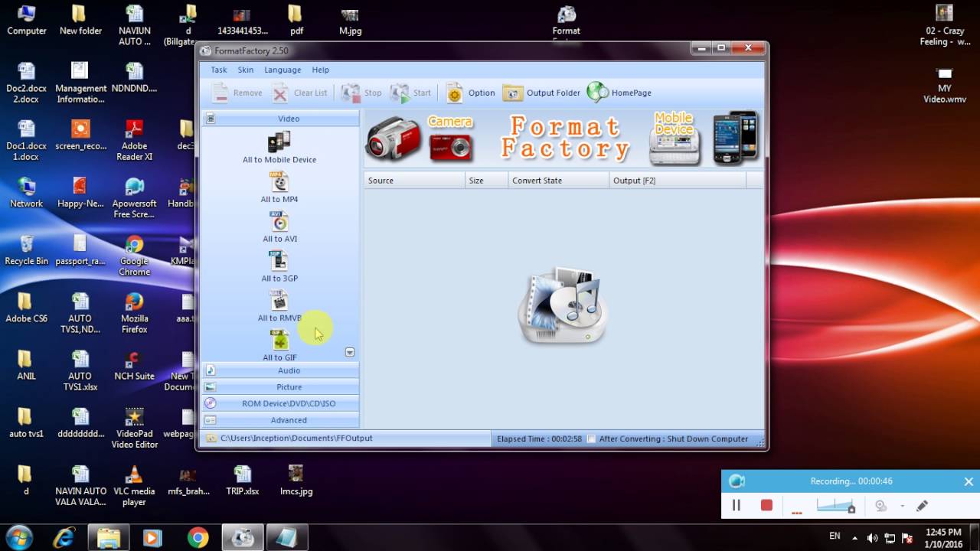Pause the screen recording

pyautogui.click(x=737, y=505)
